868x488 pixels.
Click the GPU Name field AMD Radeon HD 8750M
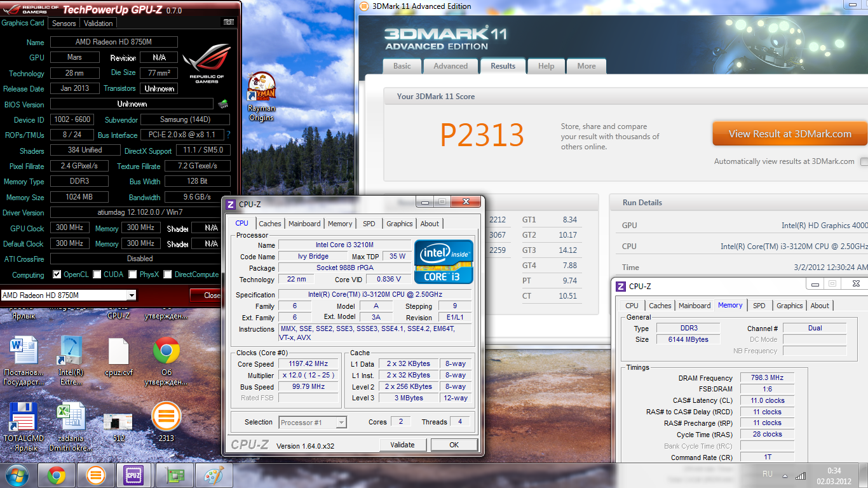(x=114, y=42)
